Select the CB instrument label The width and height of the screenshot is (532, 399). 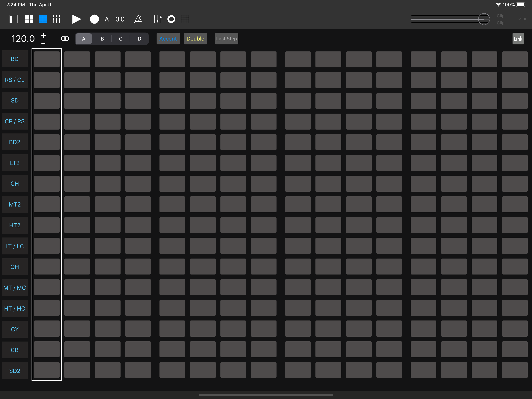[x=15, y=350]
